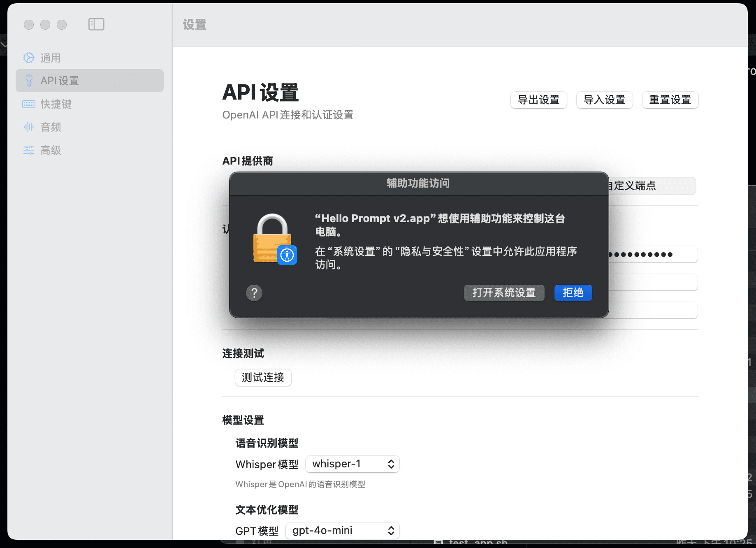Click the API提供商 heading
Image resolution: width=756 pixels, height=548 pixels.
point(248,161)
